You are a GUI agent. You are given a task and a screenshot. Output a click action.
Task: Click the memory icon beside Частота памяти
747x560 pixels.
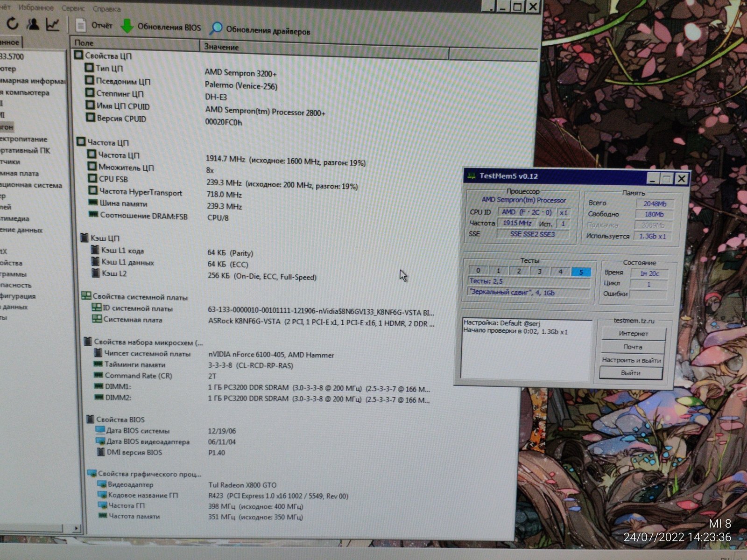tap(102, 516)
